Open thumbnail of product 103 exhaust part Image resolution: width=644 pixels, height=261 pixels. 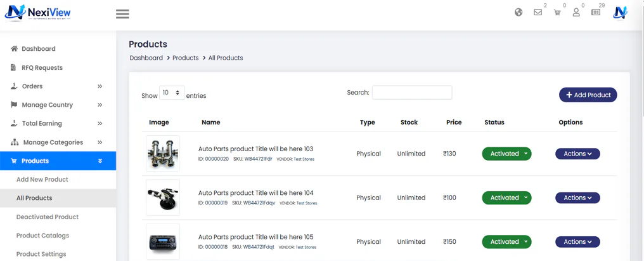[x=163, y=154]
